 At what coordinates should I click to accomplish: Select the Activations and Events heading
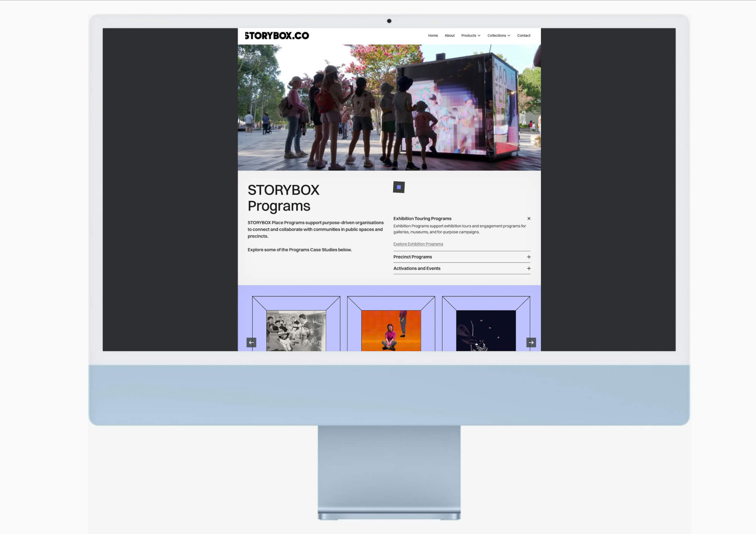[x=417, y=269]
